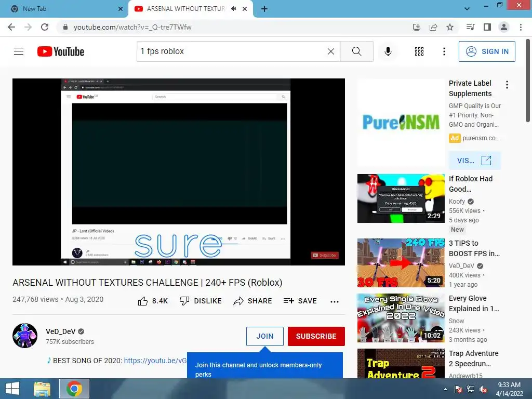Play the If Roblox Had Good video thumbnail

click(x=401, y=198)
